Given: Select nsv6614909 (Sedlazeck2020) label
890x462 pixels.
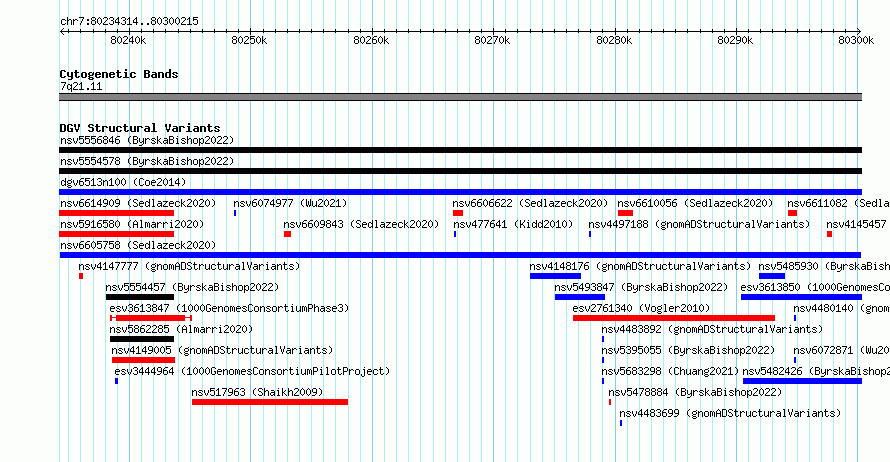Looking at the screenshot, I should (138, 203).
